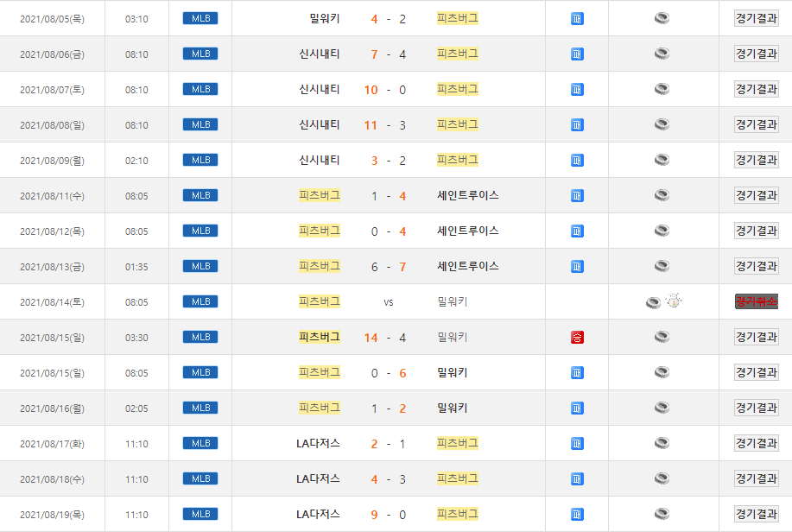The height and width of the screenshot is (532, 792).
Task: Click stadium icon for 08/19 LA Dodgers game
Action: (x=662, y=514)
